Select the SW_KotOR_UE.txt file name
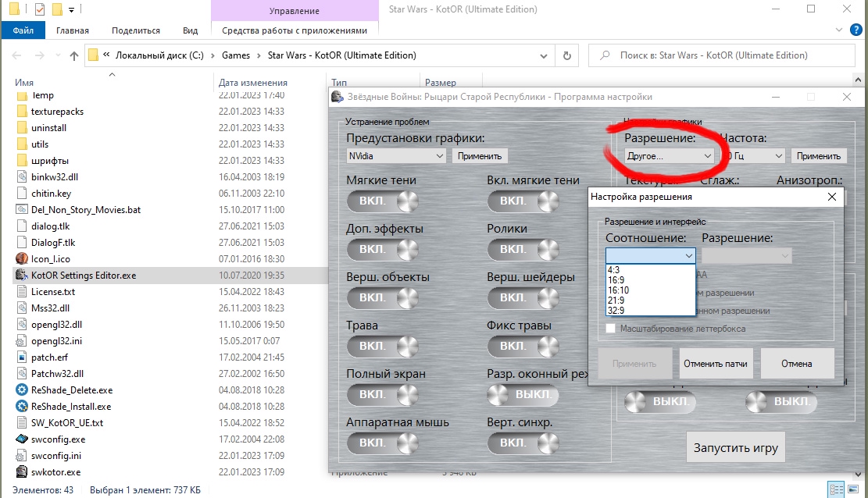Viewport: 868px width, 498px height. tap(67, 423)
